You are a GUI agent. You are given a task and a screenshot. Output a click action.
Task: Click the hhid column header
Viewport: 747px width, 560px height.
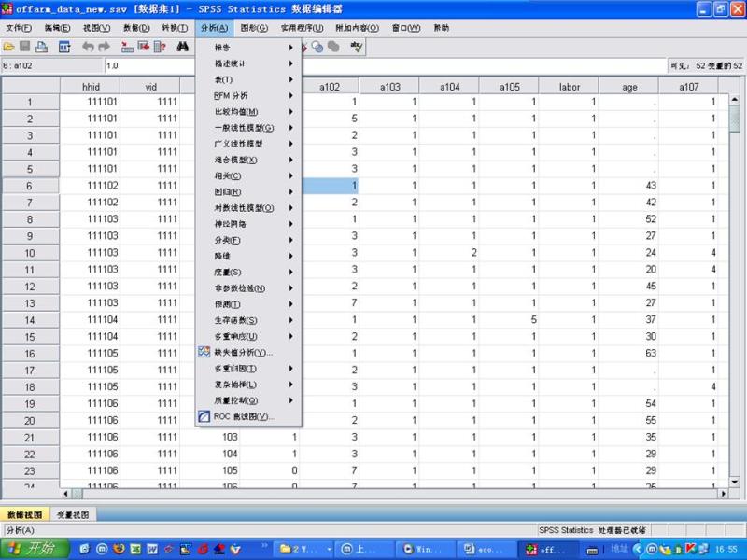91,87
